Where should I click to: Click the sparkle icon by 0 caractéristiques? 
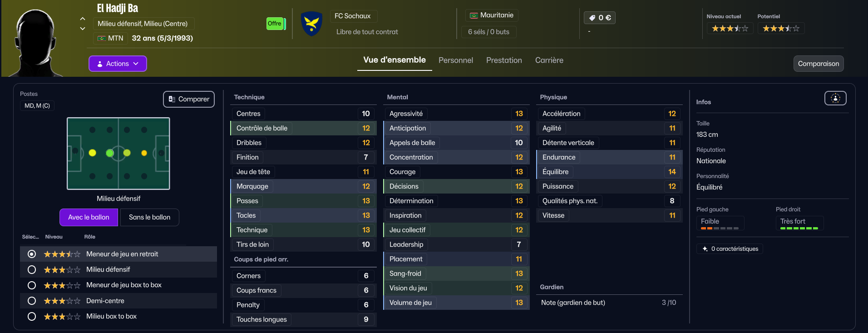pyautogui.click(x=705, y=249)
